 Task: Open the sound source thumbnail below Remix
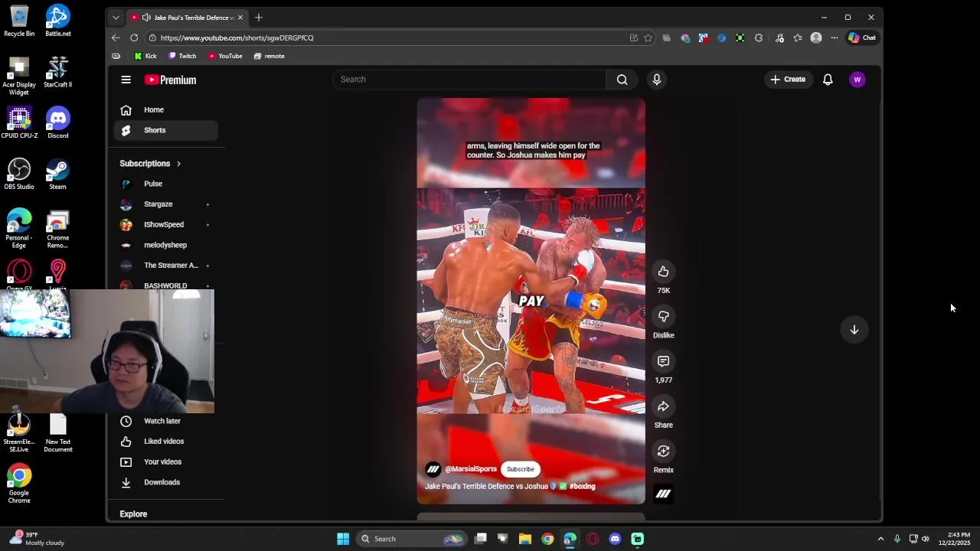point(663,494)
